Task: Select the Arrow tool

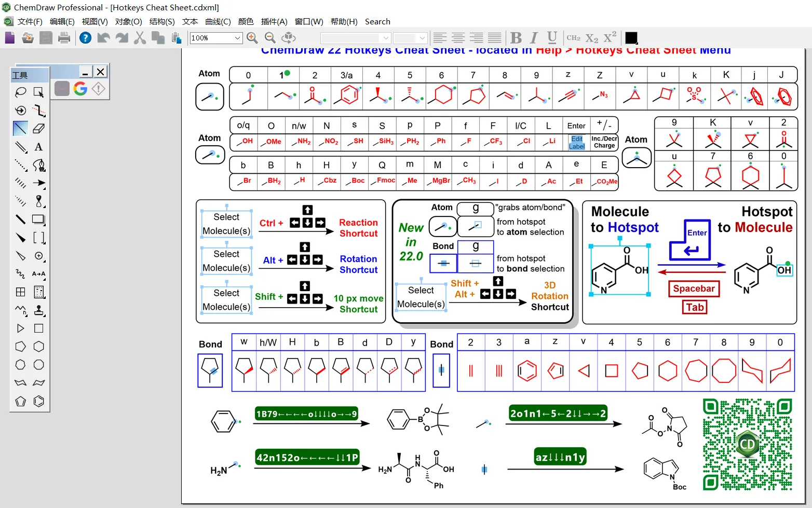Action: click(38, 183)
